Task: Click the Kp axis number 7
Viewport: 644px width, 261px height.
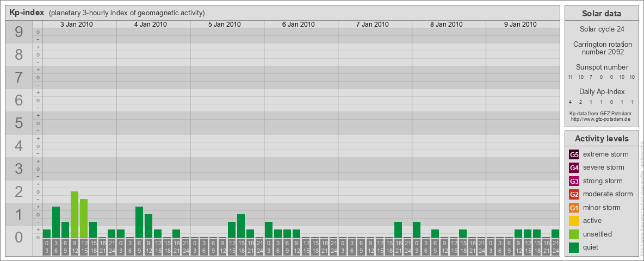Action: [18, 78]
